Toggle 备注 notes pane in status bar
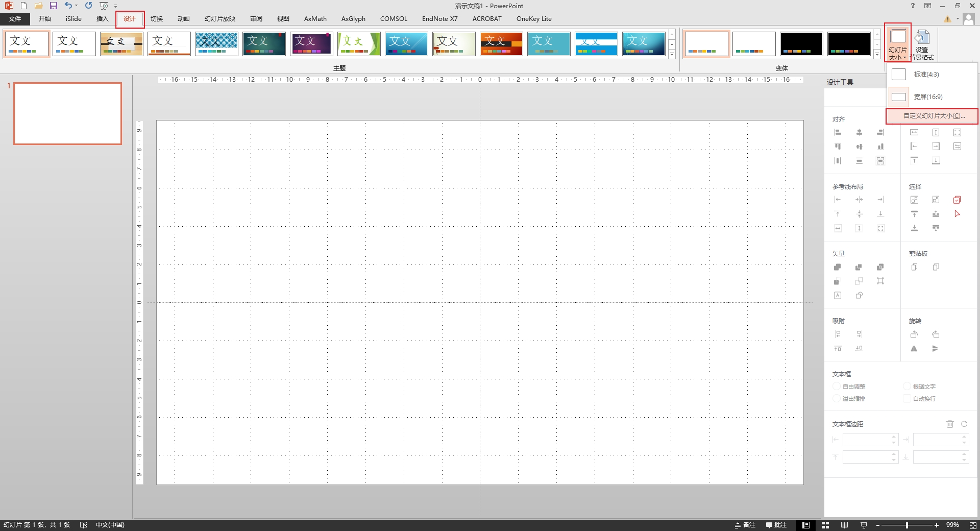The height and width of the screenshot is (531, 980). [x=745, y=525]
